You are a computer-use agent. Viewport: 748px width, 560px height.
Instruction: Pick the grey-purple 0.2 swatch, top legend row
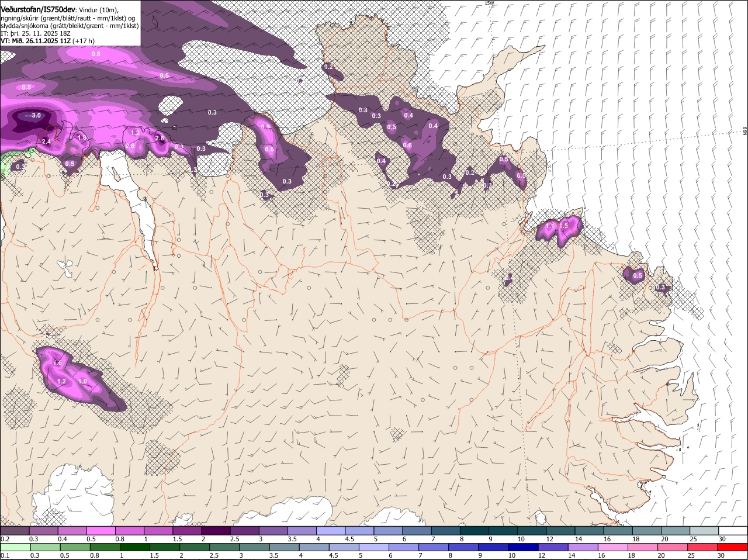(15, 531)
